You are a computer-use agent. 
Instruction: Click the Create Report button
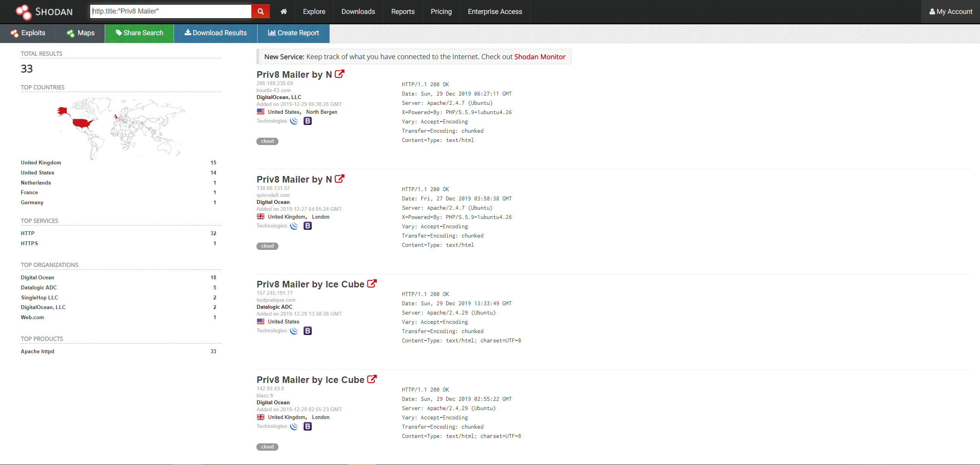(294, 33)
